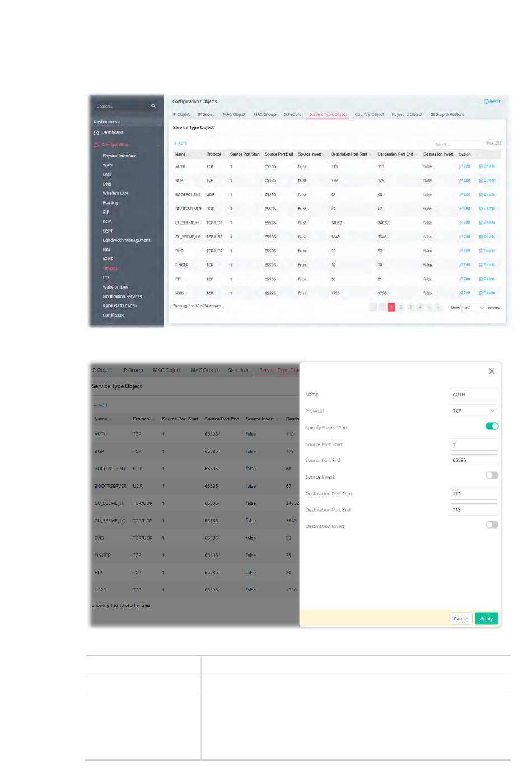Screen dimensions: 532x783
Task: Open Dashboard via its gauge icon
Action: point(96,132)
